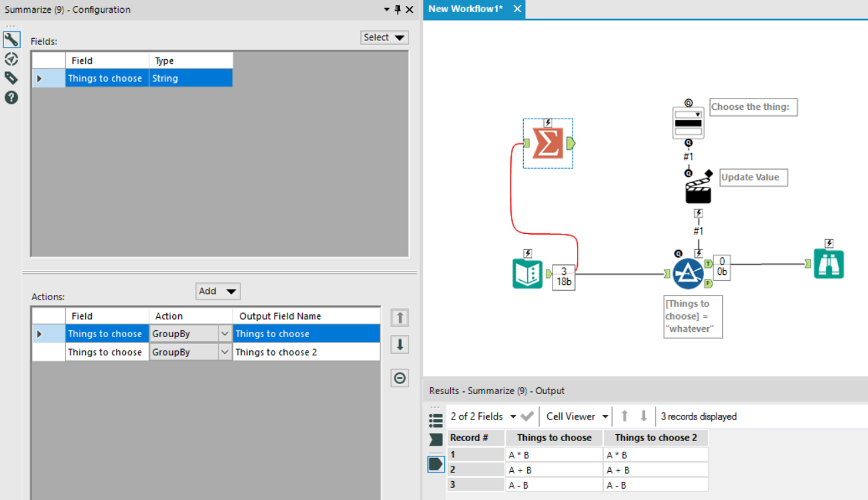868x500 pixels.
Task: Open the Select dropdown above Fields
Action: (x=384, y=38)
